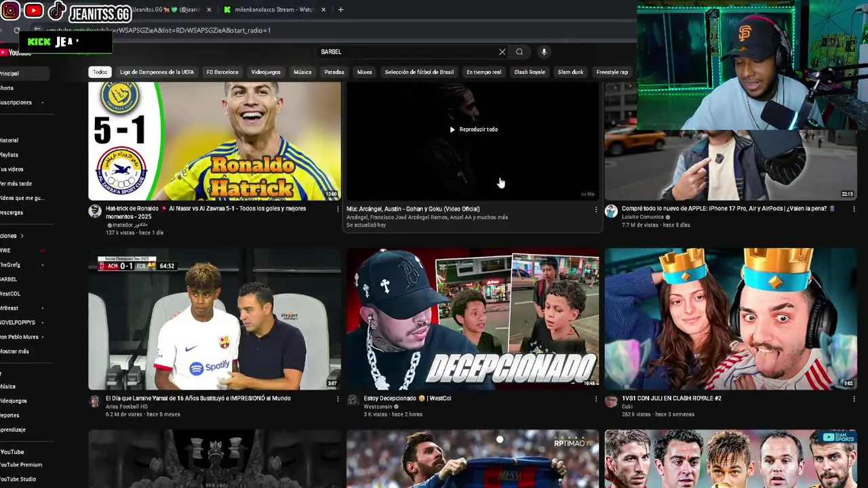Open three-dot menu for Arcángel mix
This screenshot has height=488, width=868.
(596, 209)
